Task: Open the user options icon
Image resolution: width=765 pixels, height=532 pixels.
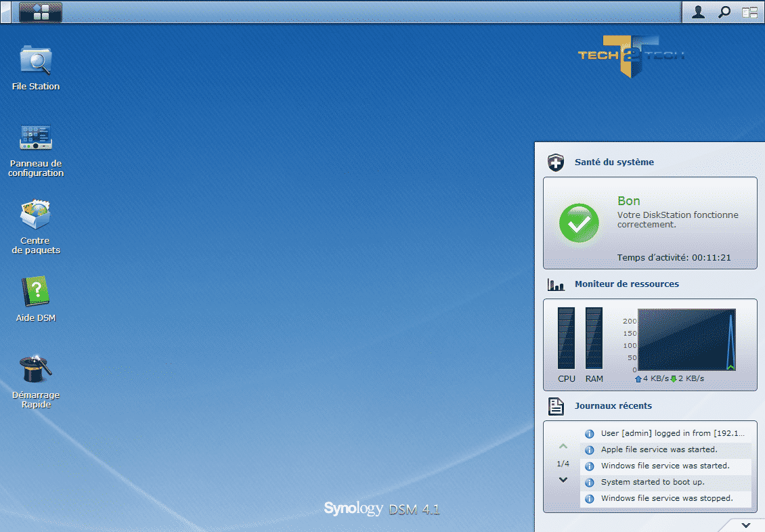Action: tap(698, 12)
